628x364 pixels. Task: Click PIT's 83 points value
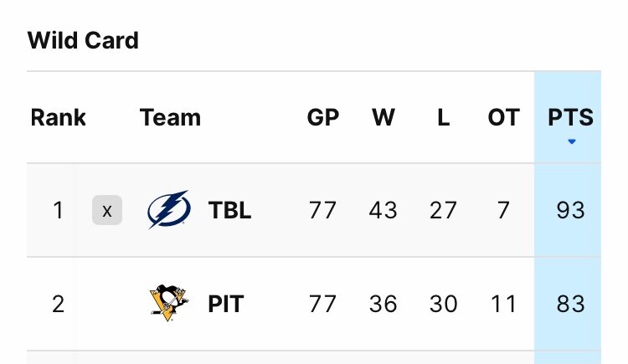pos(570,304)
